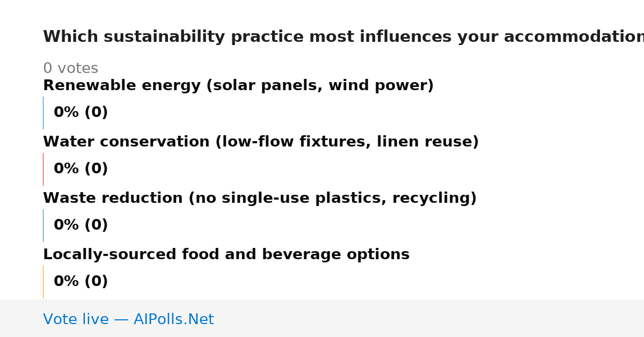
Task: Open the Vote live — AIPolls.Net link
Action: pyautogui.click(x=128, y=320)
